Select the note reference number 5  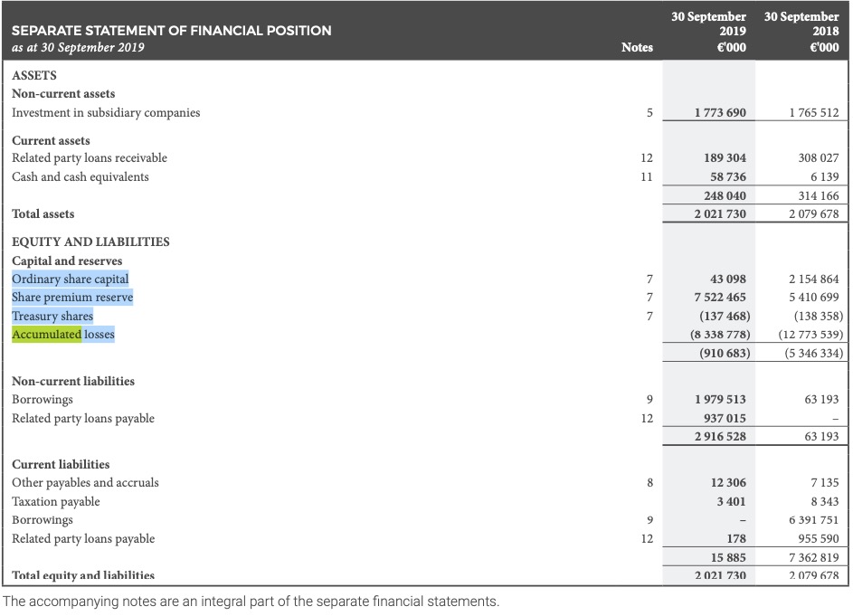coord(649,113)
